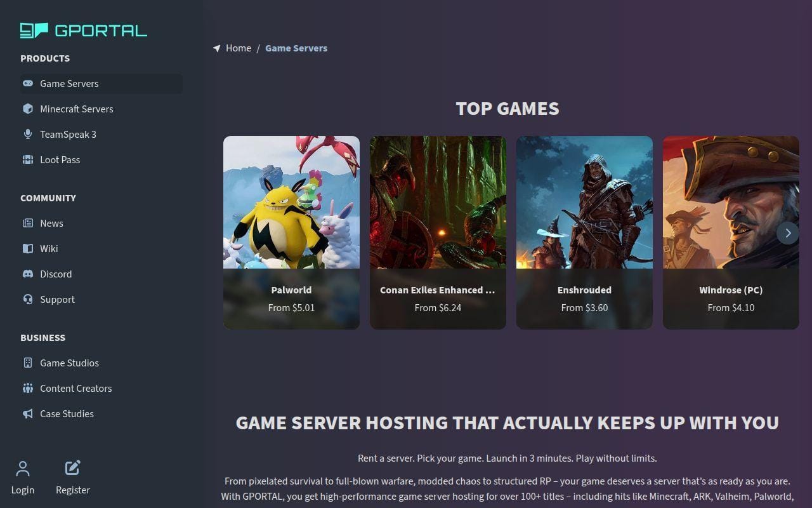Click the gamepad icon beside Game Servers
812x508 pixels.
[28, 83]
